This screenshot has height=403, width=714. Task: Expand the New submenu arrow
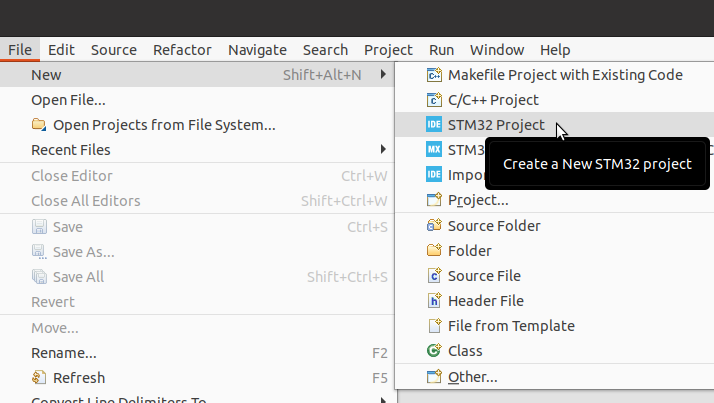coord(383,74)
